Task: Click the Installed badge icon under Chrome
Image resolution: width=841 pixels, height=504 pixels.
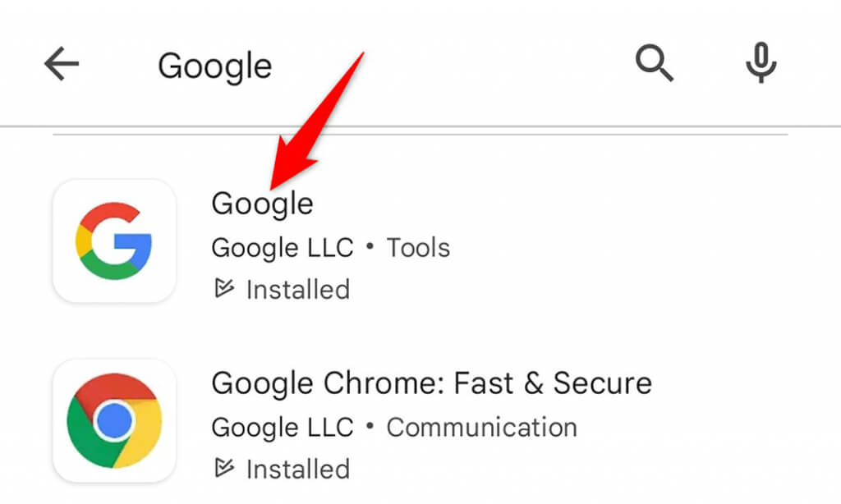Action: [223, 469]
